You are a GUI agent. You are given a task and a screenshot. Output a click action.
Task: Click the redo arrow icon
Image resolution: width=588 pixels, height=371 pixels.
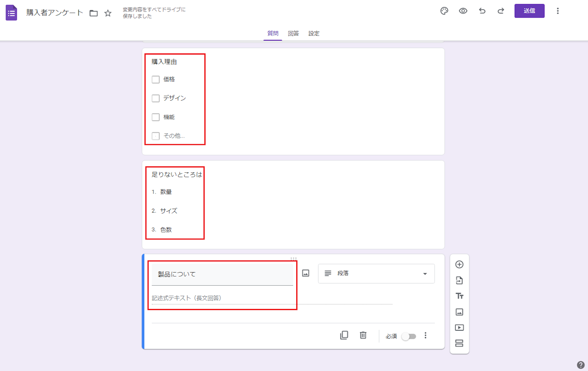501,11
